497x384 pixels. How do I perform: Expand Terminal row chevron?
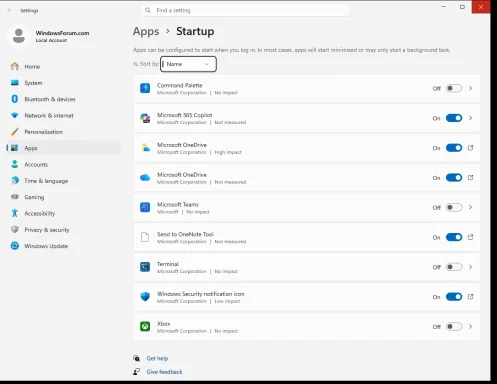point(470,267)
